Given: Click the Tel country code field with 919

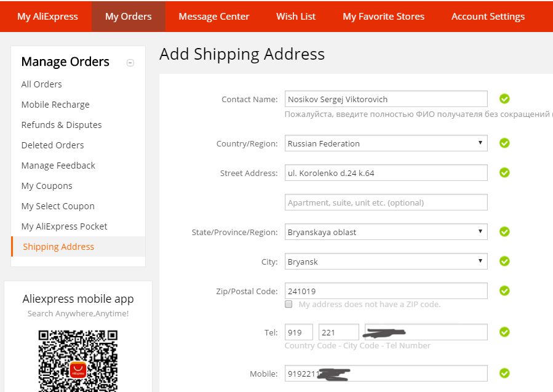Looking at the screenshot, I should coord(299,332).
